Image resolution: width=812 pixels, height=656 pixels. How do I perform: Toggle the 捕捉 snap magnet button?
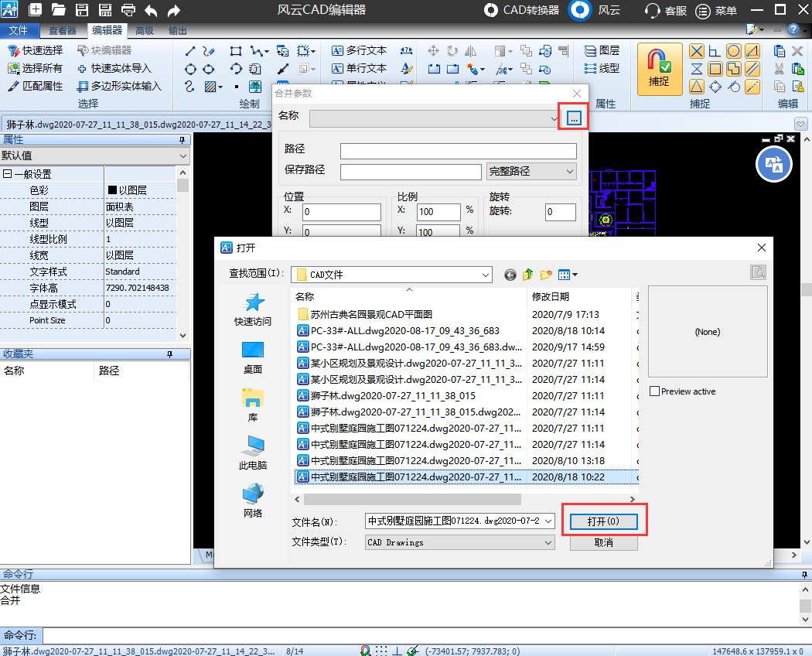659,69
